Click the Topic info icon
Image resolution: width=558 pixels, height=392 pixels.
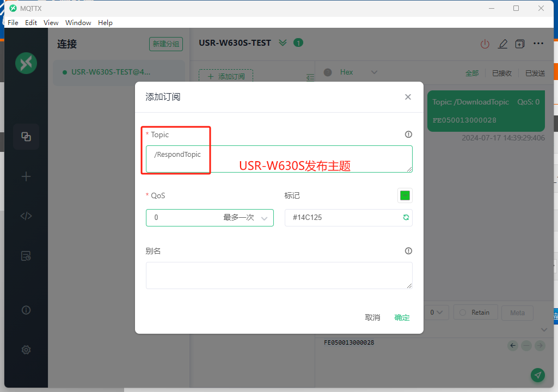(408, 134)
